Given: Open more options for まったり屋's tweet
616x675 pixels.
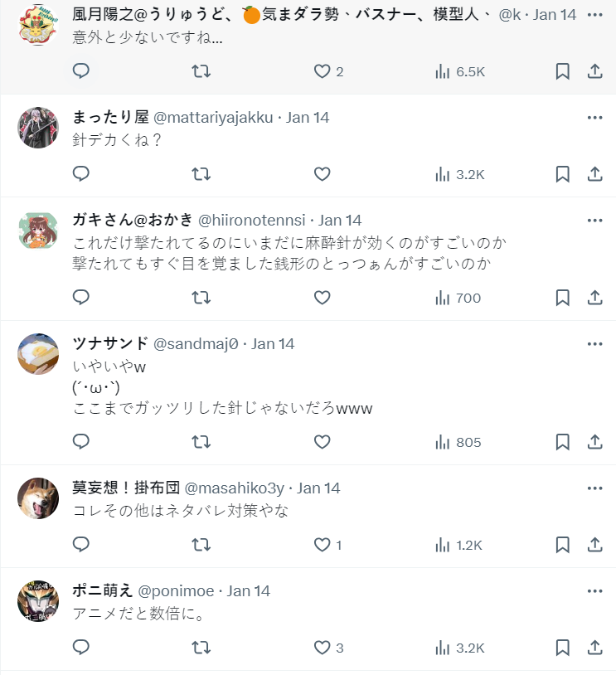Looking at the screenshot, I should [594, 118].
